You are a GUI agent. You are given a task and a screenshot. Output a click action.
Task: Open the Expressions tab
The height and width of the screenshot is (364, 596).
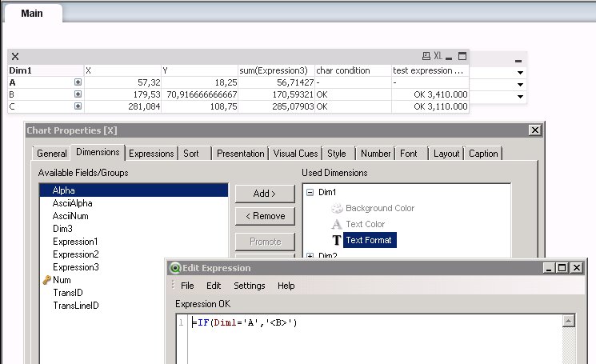(151, 154)
